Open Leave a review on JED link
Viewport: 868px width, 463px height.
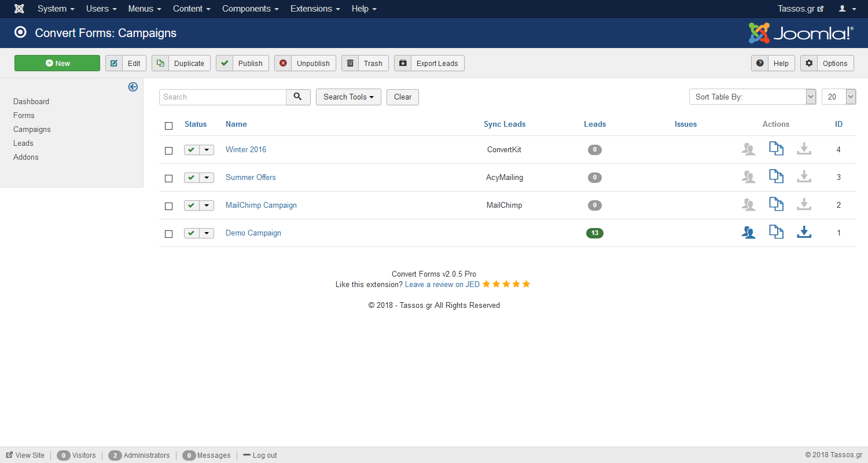(x=442, y=284)
